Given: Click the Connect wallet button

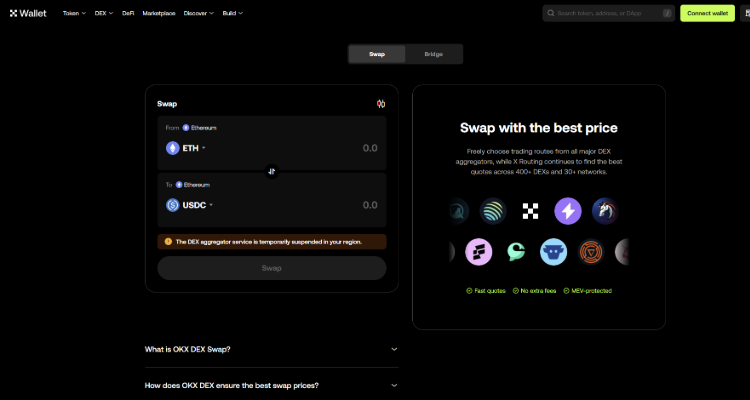Looking at the screenshot, I should tap(707, 13).
